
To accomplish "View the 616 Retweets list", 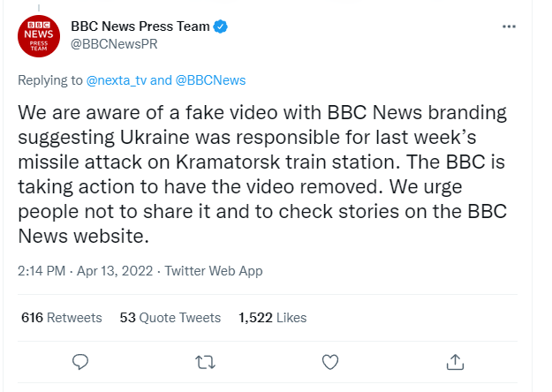I will [62, 317].
